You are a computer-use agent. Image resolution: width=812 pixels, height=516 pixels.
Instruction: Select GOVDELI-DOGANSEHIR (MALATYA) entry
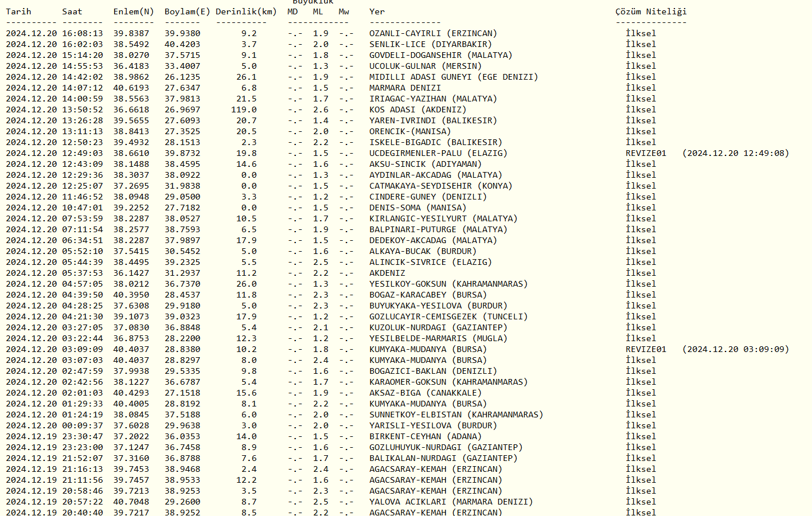441,55
